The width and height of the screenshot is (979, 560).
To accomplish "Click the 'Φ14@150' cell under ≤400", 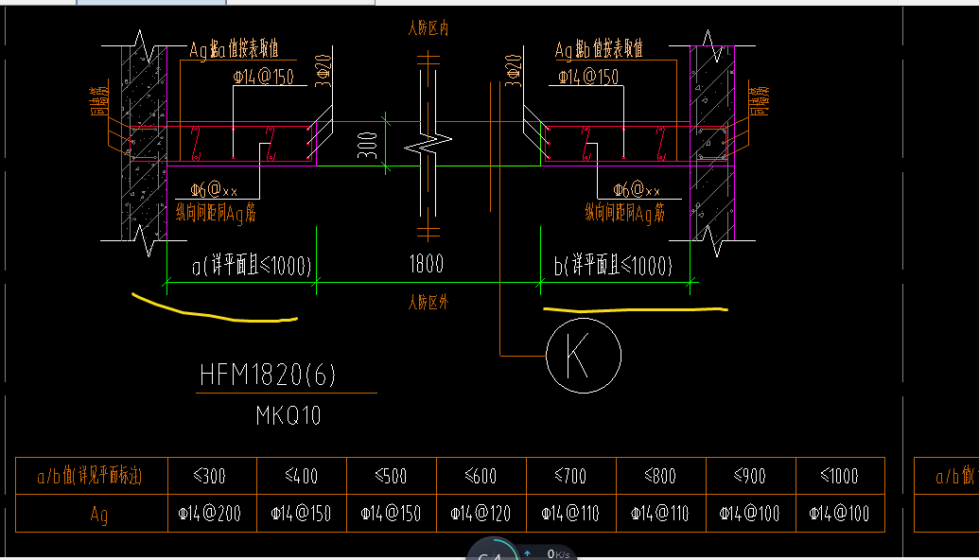I will (x=302, y=514).
